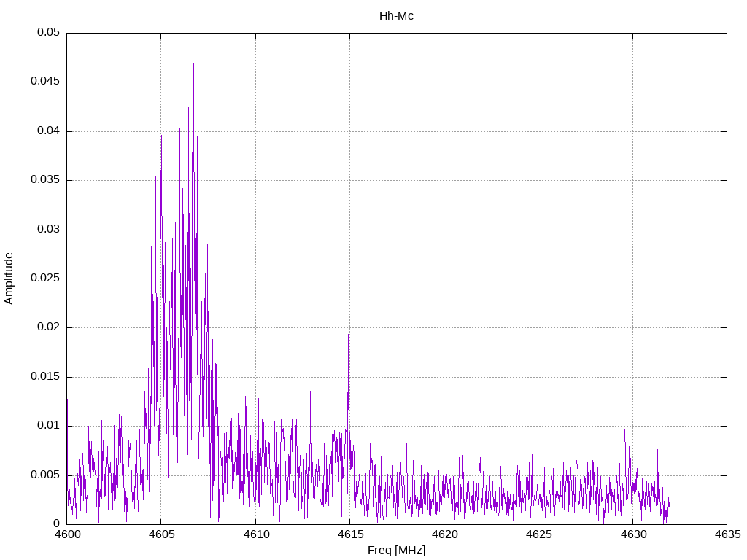Click the 4625 x-axis tick label
The height and width of the screenshot is (560, 747).
[x=538, y=534]
